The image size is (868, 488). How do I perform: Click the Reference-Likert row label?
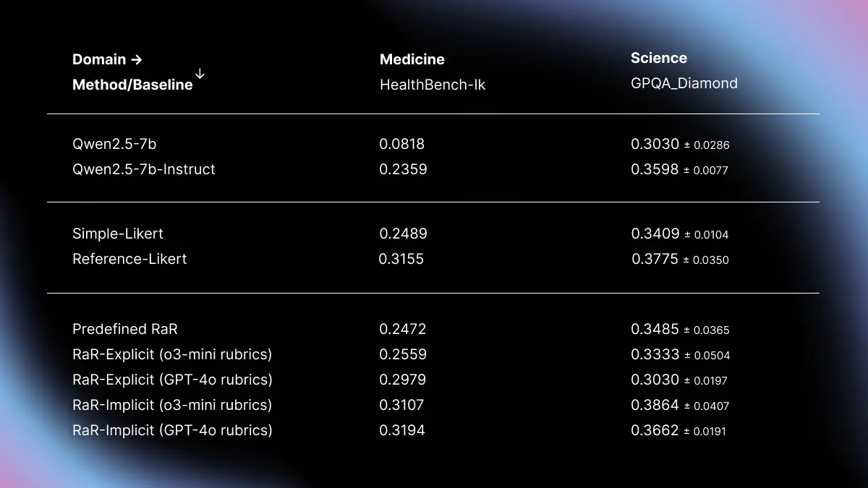tap(129, 259)
